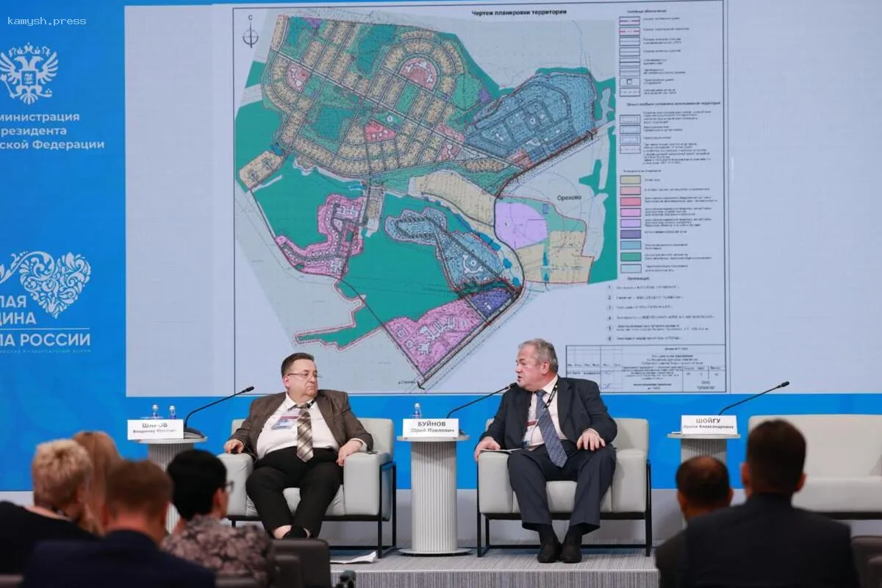This screenshot has width=882, height=588.
Task: Click the light purple zone near Орехово
Action: 520,224
